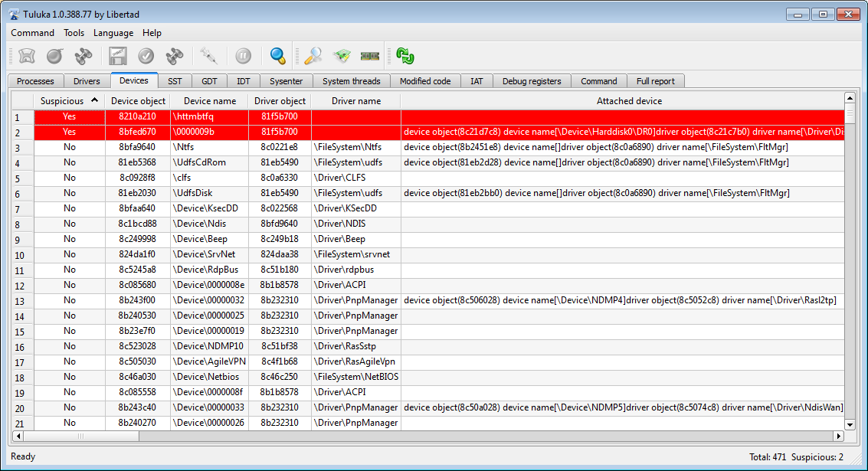Select the \Driver\CLFS driver name cell

356,178
